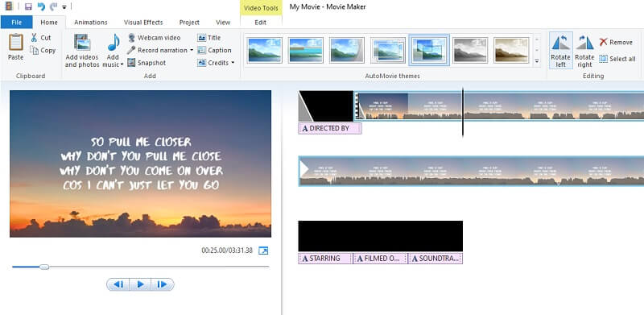Viewport: 644px width, 315px height.
Task: Click the Add music note icon
Action: (x=114, y=43)
